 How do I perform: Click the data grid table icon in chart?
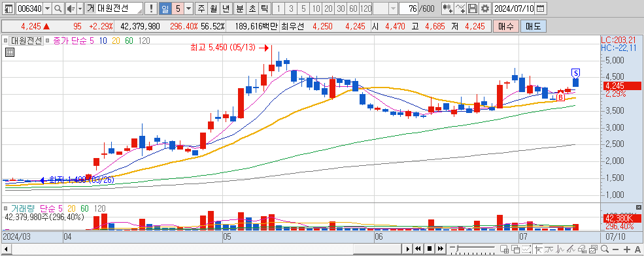(10, 52)
